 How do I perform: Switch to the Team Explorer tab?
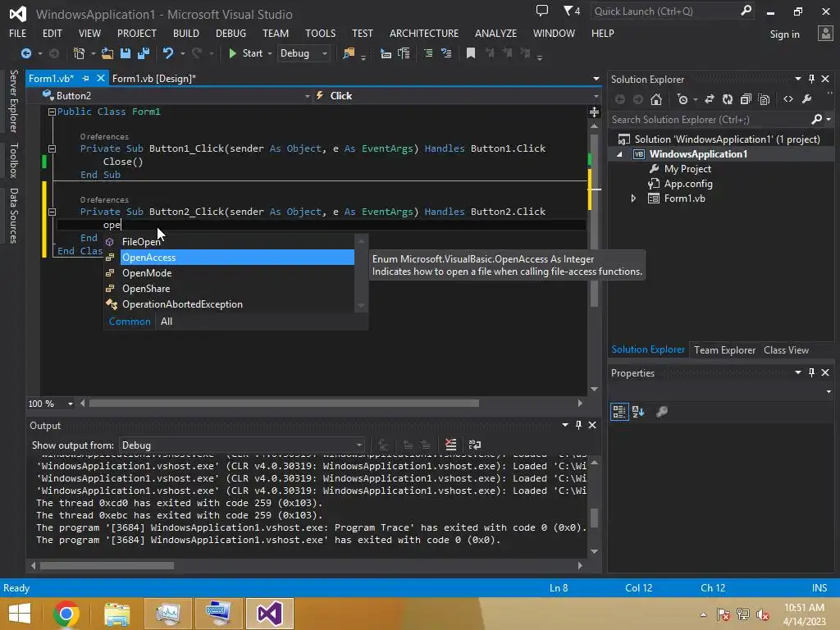725,349
